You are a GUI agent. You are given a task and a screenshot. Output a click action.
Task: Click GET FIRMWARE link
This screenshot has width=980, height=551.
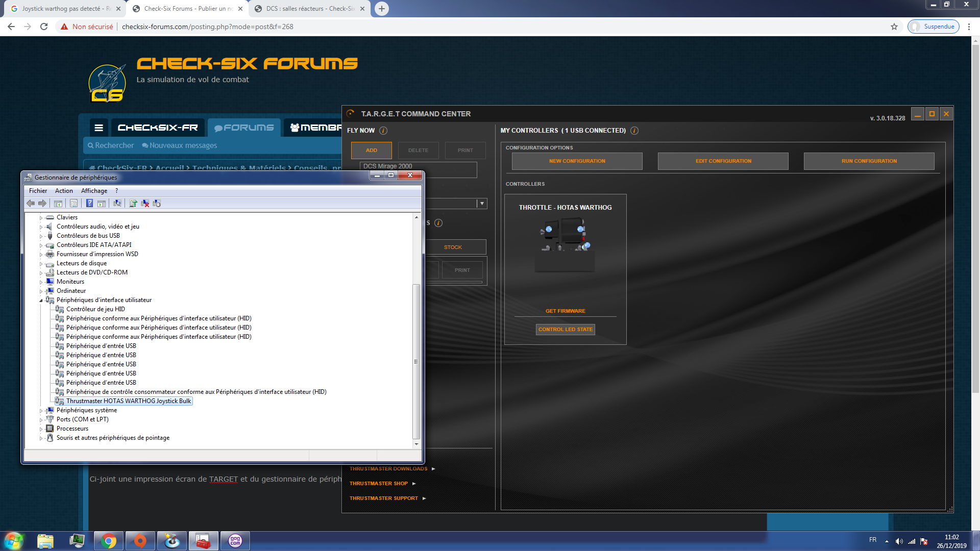(x=566, y=311)
